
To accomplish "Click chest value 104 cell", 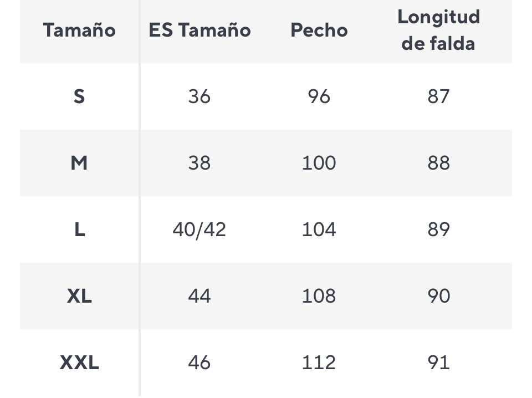I will point(319,229).
